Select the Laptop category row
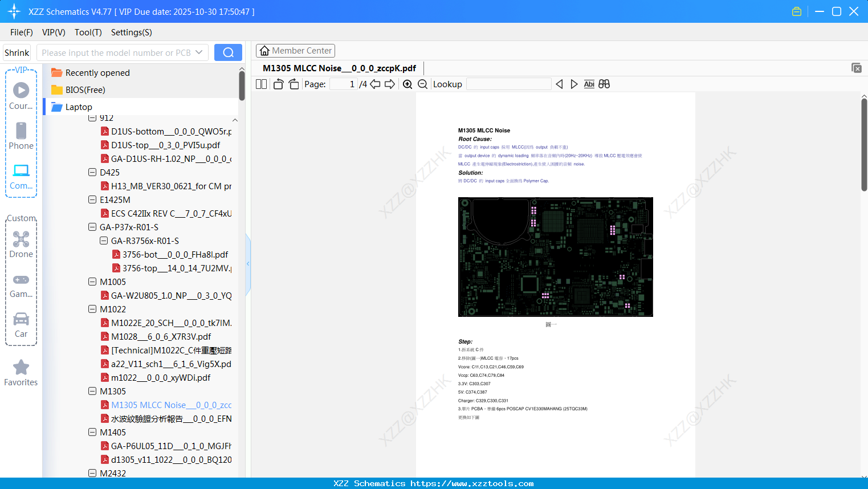 140,107
